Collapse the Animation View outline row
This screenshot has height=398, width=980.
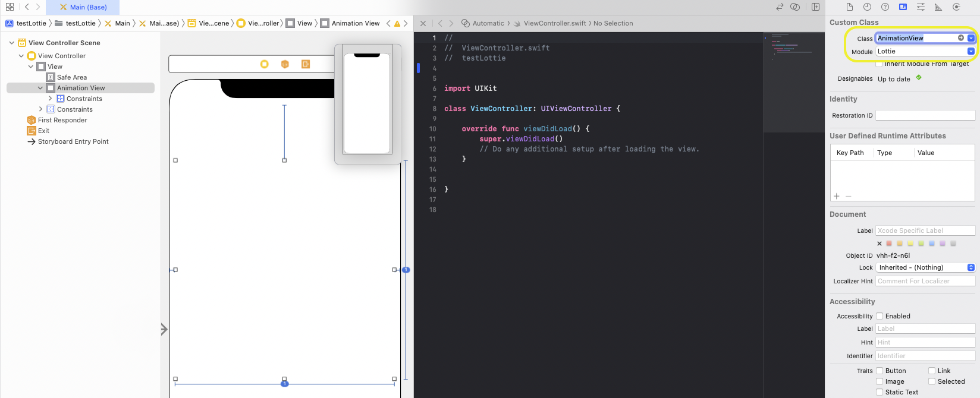pyautogui.click(x=40, y=88)
